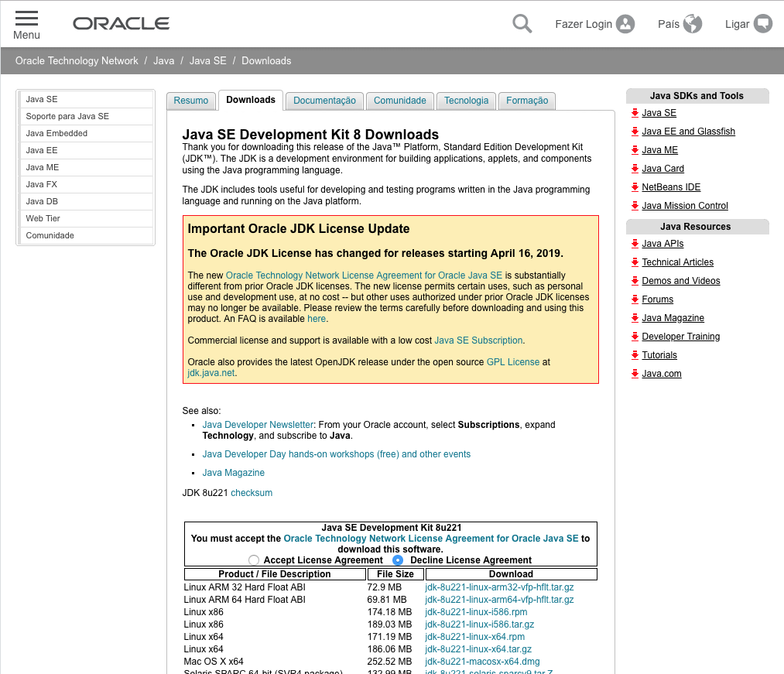Open the Formação tab

(x=527, y=101)
